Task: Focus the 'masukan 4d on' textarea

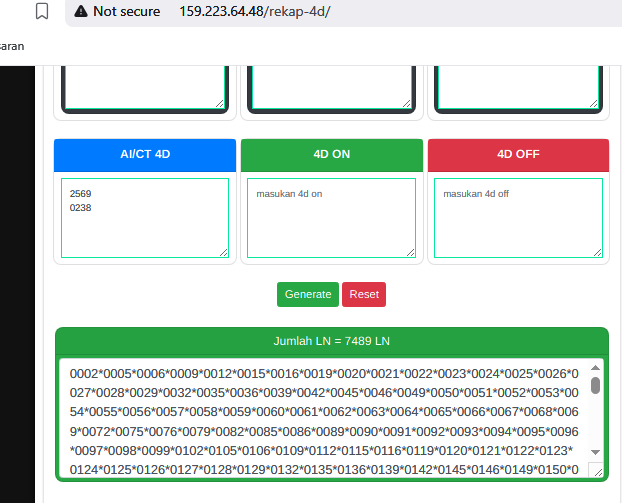Action: [x=331, y=217]
